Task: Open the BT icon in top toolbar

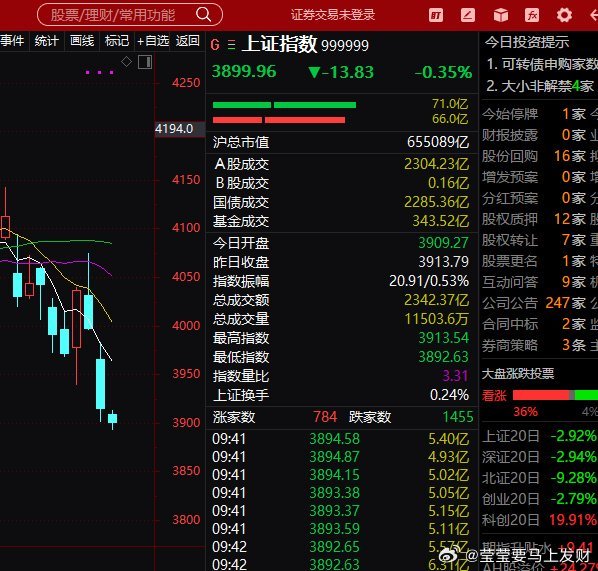Action: (436, 15)
